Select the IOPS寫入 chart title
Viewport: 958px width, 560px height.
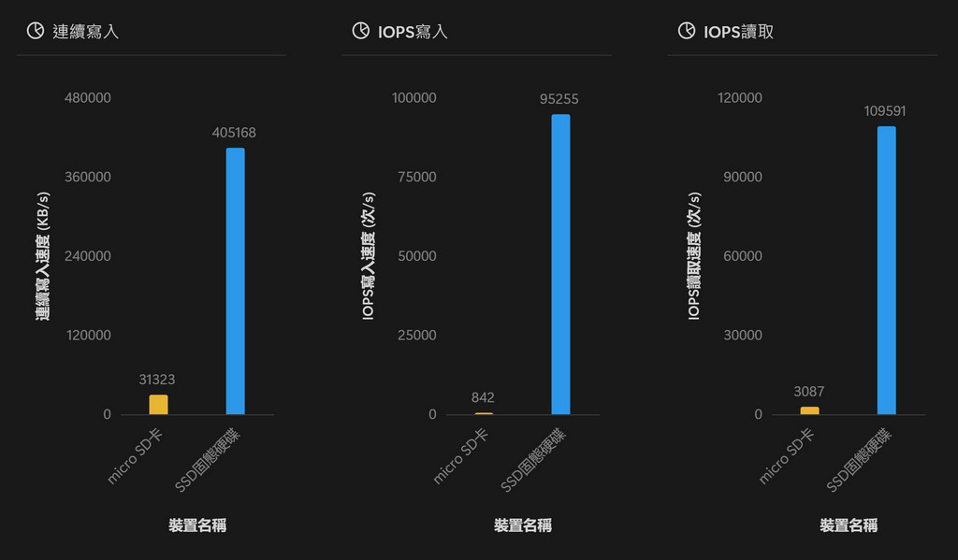pyautogui.click(x=412, y=32)
